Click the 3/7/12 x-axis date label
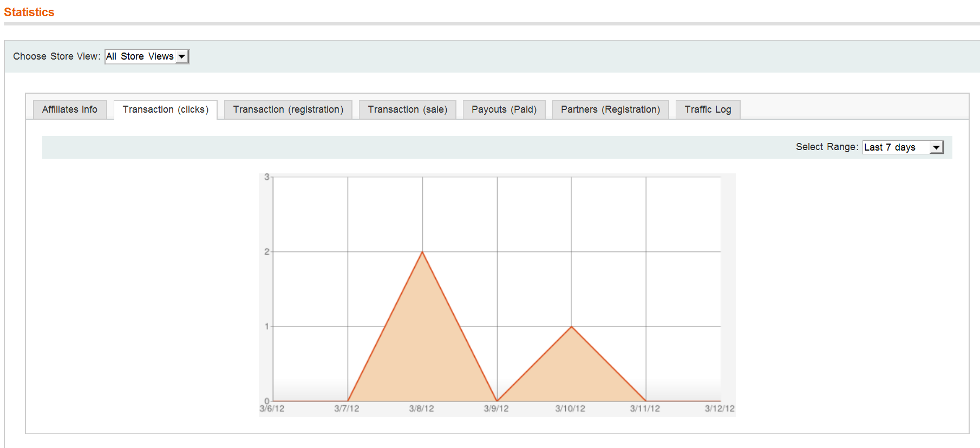This screenshot has height=448, width=980. point(347,408)
